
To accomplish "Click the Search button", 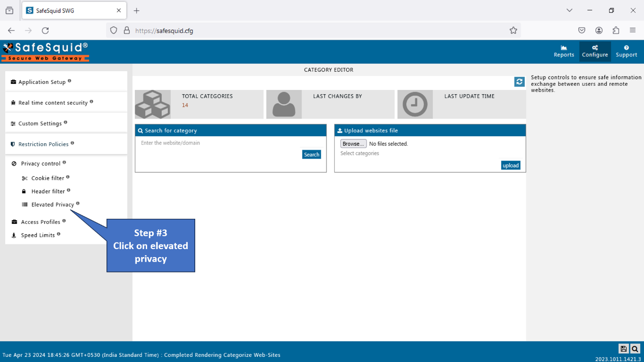I will point(311,154).
